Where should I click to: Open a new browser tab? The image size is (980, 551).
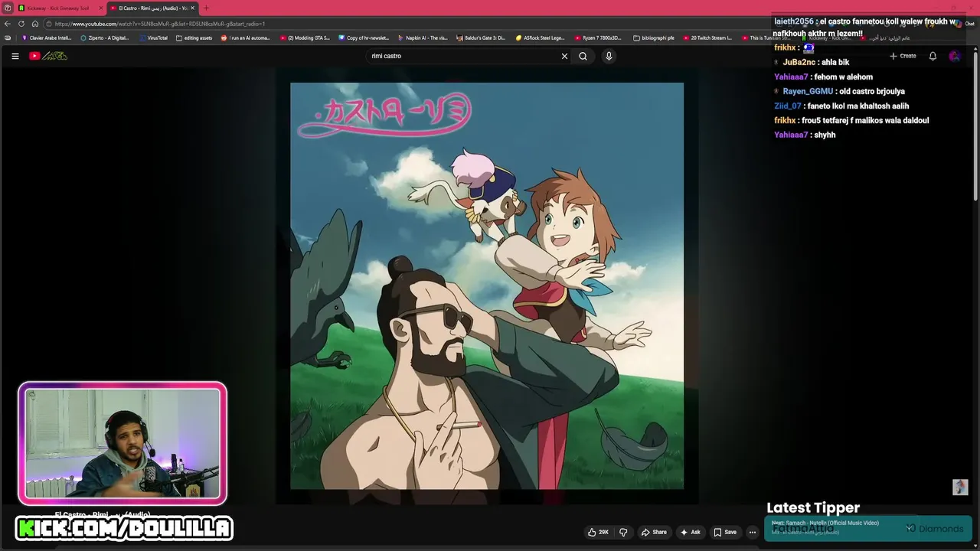[x=206, y=8]
